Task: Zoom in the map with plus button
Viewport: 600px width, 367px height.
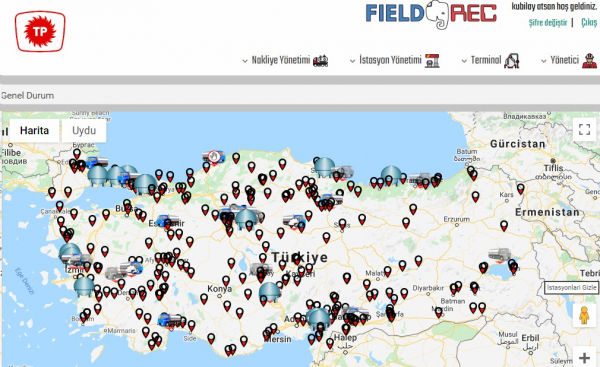Action: coord(584,358)
